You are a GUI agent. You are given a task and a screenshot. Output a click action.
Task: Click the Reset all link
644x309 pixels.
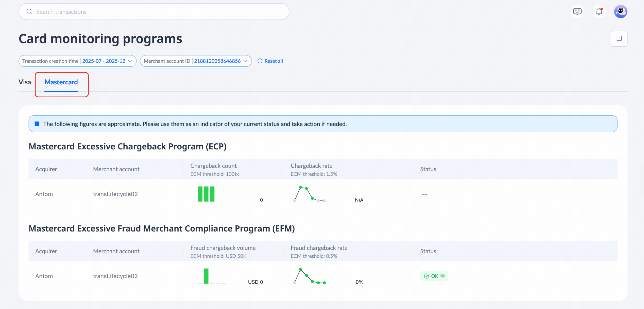(270, 61)
